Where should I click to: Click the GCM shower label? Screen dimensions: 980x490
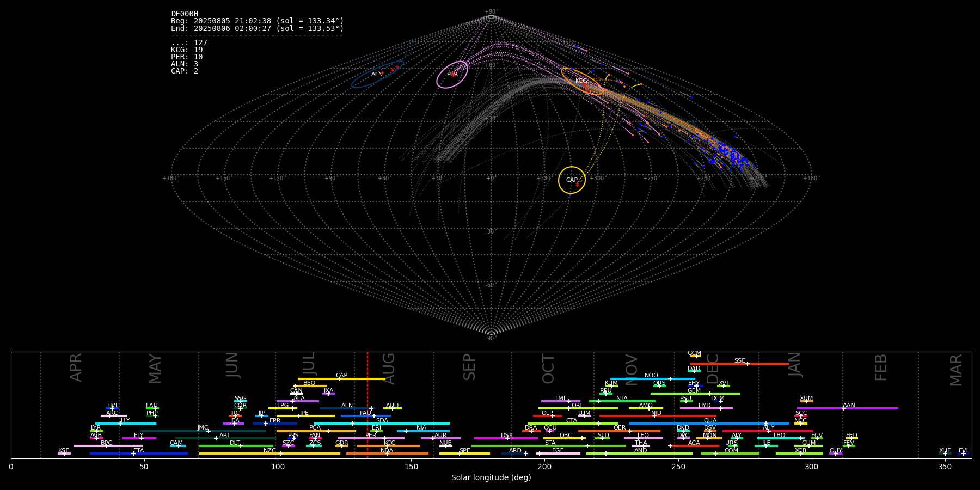[x=694, y=353]
